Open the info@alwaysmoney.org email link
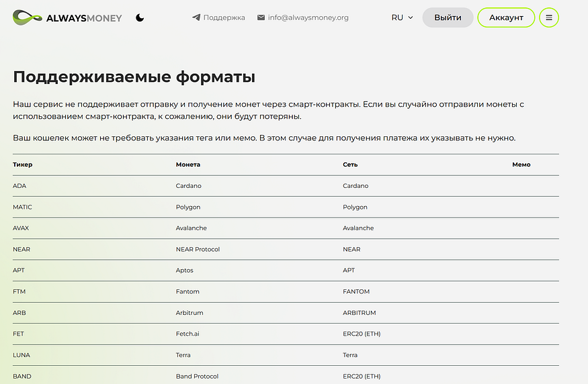The image size is (588, 384). click(308, 17)
